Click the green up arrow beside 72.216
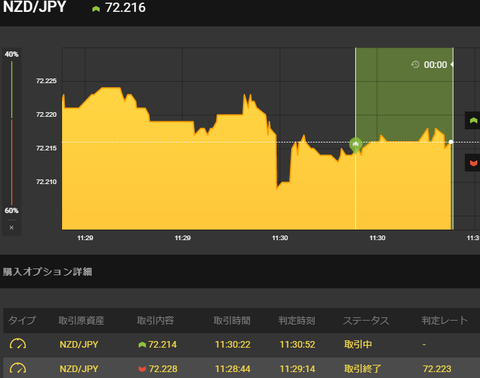 click(96, 9)
